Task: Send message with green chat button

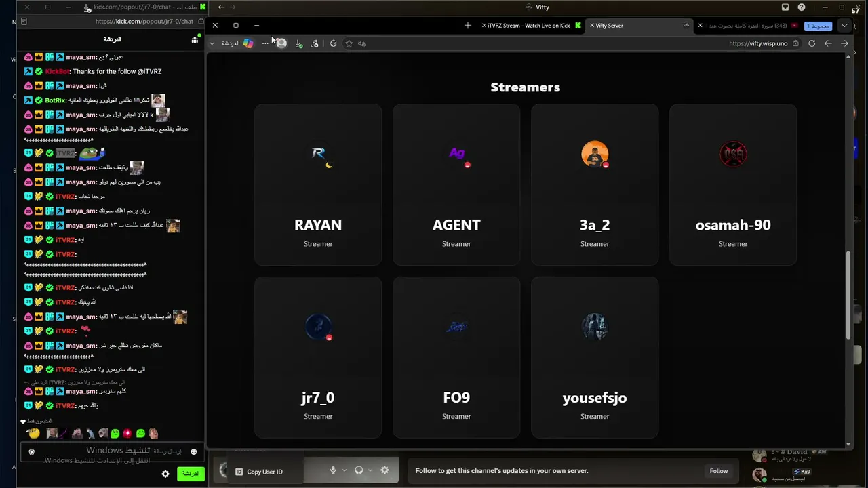Action: pos(191,474)
